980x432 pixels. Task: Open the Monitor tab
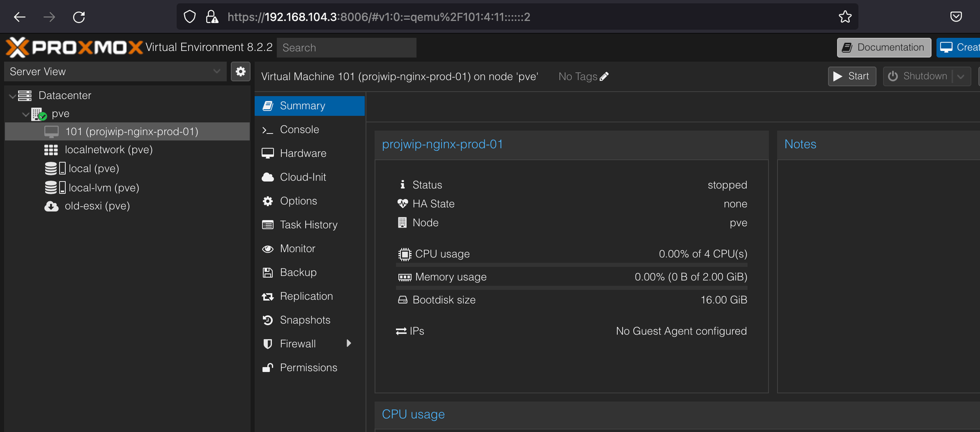click(310, 248)
